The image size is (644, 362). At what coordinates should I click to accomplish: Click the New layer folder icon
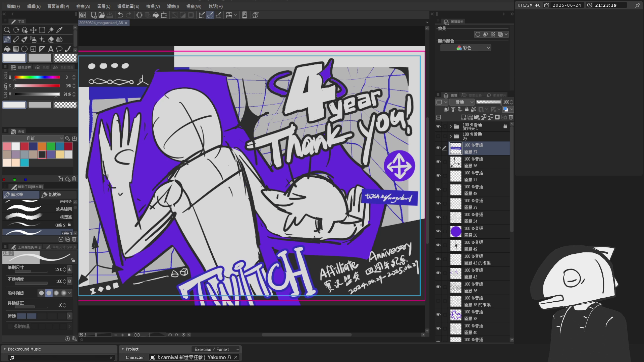tap(477, 117)
